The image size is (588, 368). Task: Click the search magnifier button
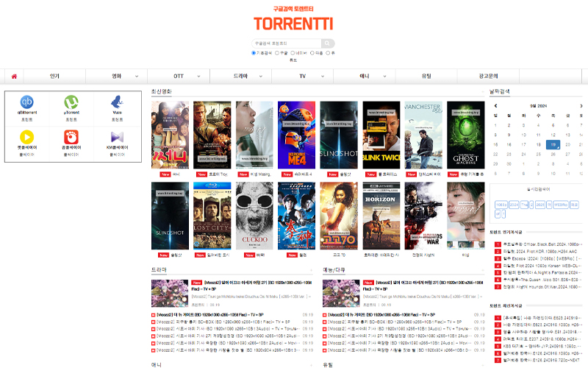327,43
